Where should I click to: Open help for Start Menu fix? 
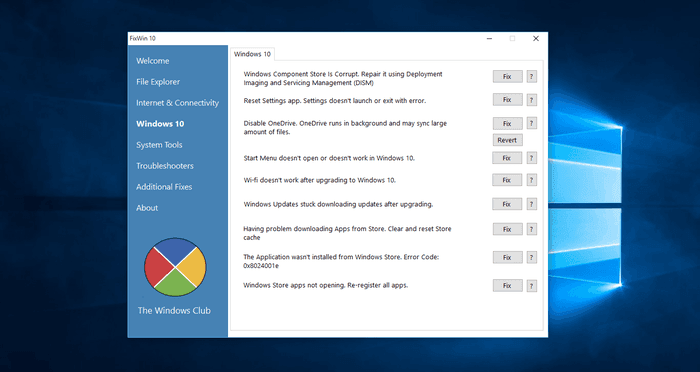[531, 158]
